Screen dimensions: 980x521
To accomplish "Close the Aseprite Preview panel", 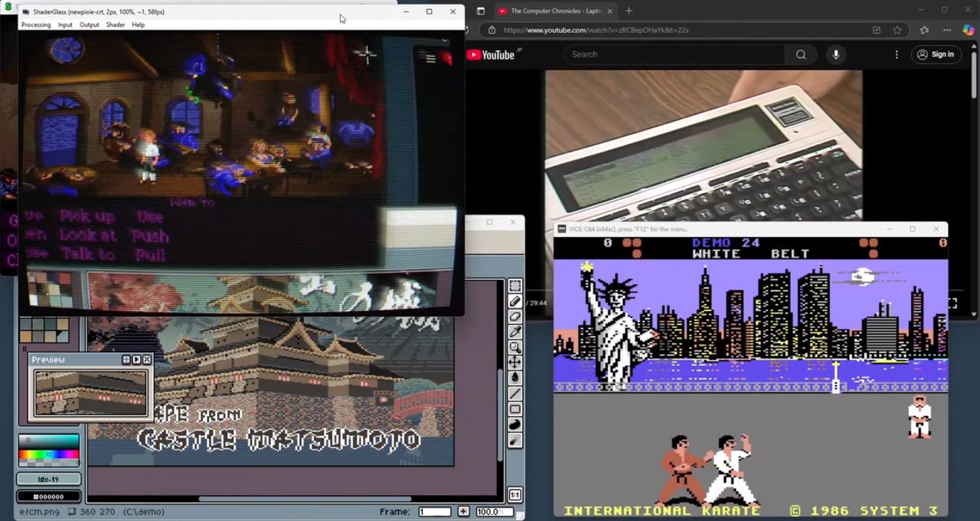I will [147, 359].
